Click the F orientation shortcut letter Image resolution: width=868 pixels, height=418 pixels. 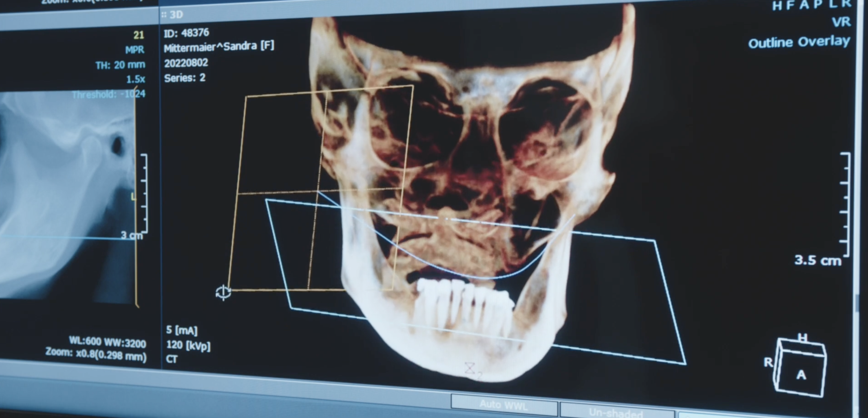coord(791,6)
